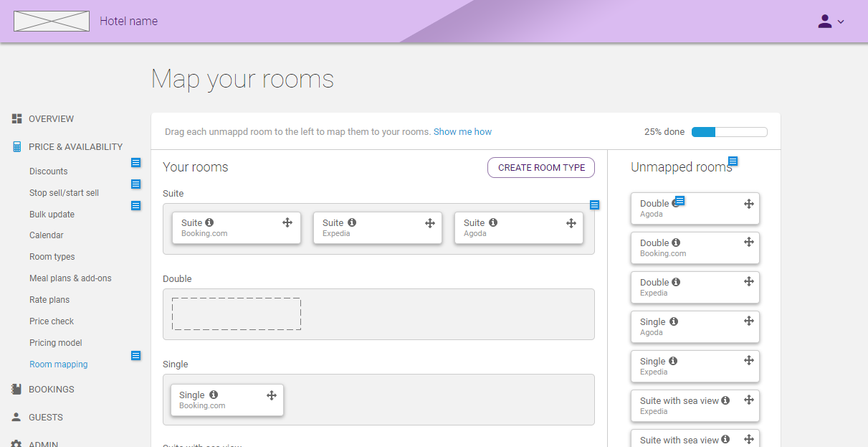This screenshot has height=447, width=868.
Task: Click the Bookings notebook icon
Action: pyautogui.click(x=16, y=390)
